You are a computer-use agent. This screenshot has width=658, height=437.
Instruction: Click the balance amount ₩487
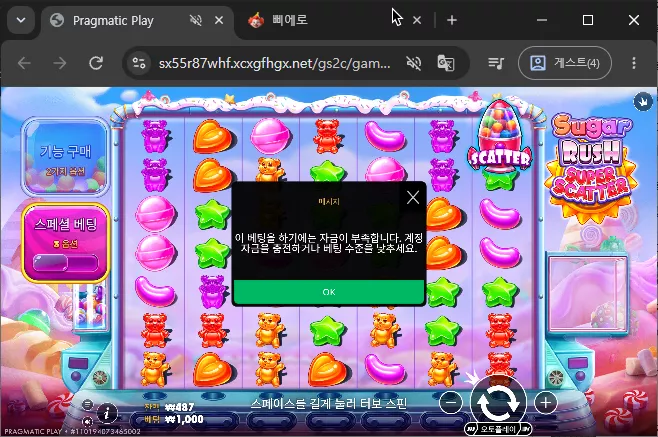pos(179,407)
